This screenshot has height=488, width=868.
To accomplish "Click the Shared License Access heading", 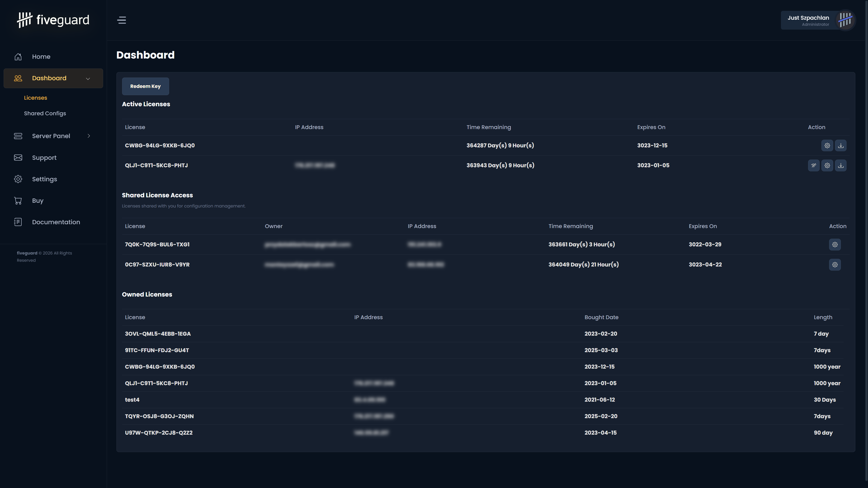I will coord(157,195).
